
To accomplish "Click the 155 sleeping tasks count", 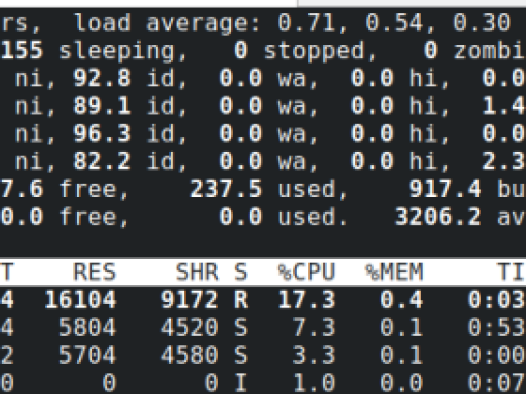I will coord(21,51).
